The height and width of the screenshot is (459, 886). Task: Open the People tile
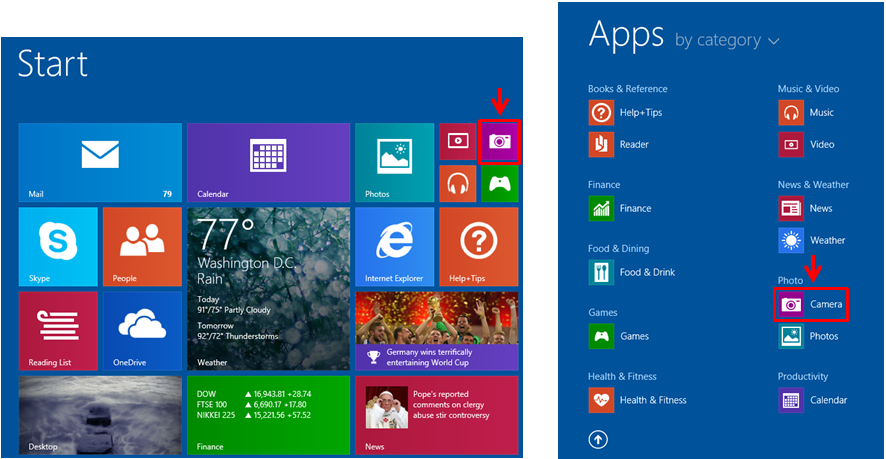142,246
